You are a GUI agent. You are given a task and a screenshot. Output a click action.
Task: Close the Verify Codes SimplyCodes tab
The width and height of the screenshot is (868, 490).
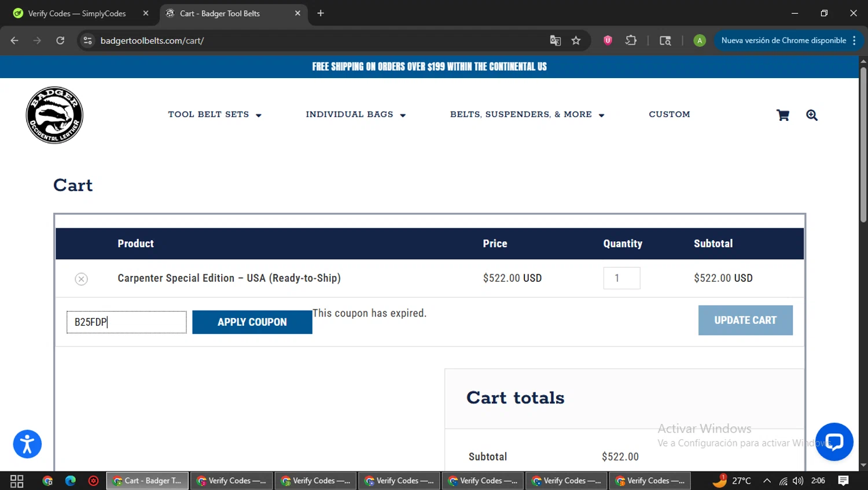(x=146, y=13)
